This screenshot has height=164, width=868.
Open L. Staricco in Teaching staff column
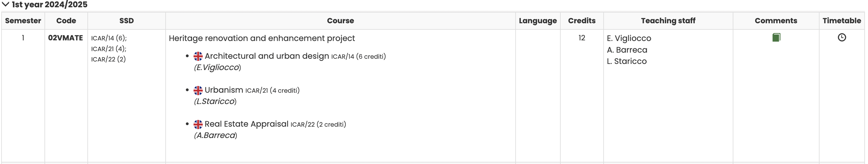coord(626,61)
